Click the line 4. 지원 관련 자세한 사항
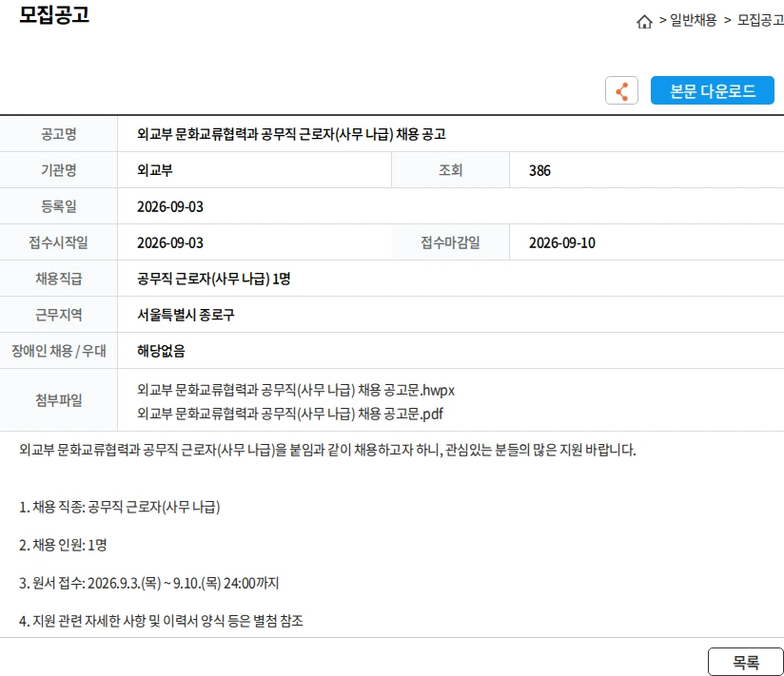The height and width of the screenshot is (676, 784). tap(161, 621)
